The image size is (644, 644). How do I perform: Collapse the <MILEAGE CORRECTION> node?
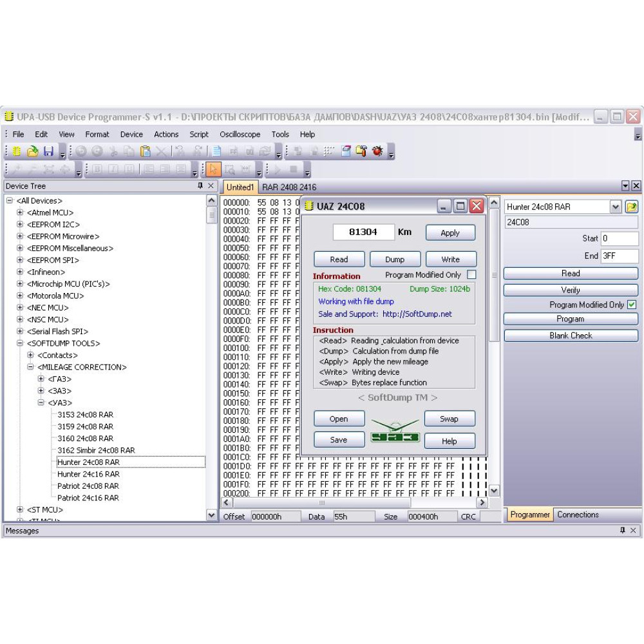coord(30,367)
